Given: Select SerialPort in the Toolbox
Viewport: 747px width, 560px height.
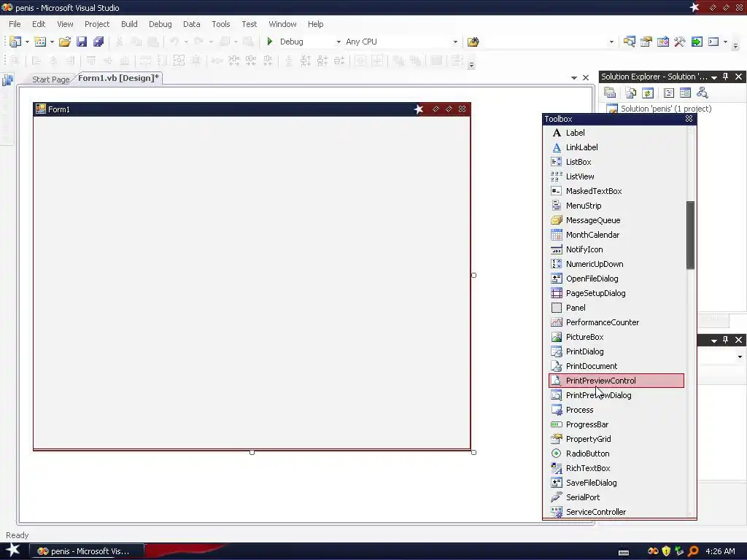Looking at the screenshot, I should tap(616, 497).
